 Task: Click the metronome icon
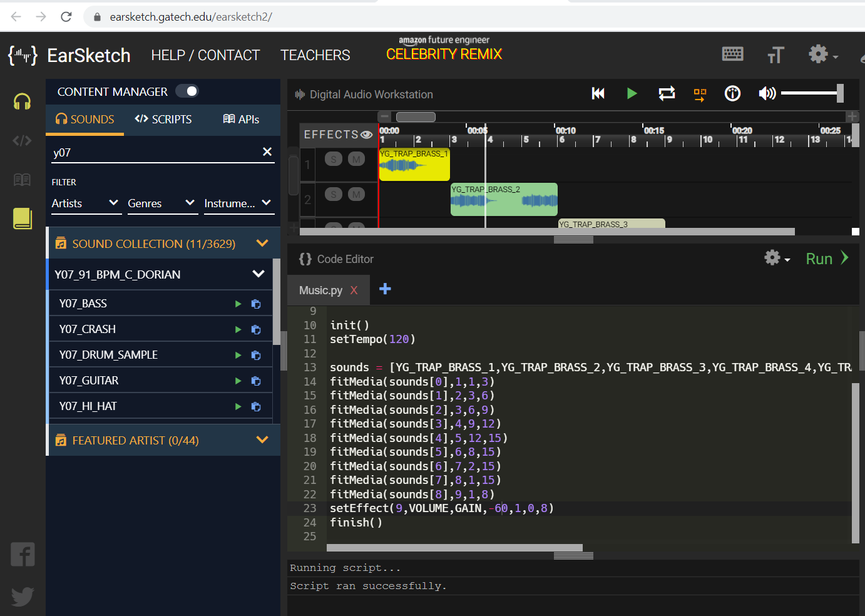(732, 94)
